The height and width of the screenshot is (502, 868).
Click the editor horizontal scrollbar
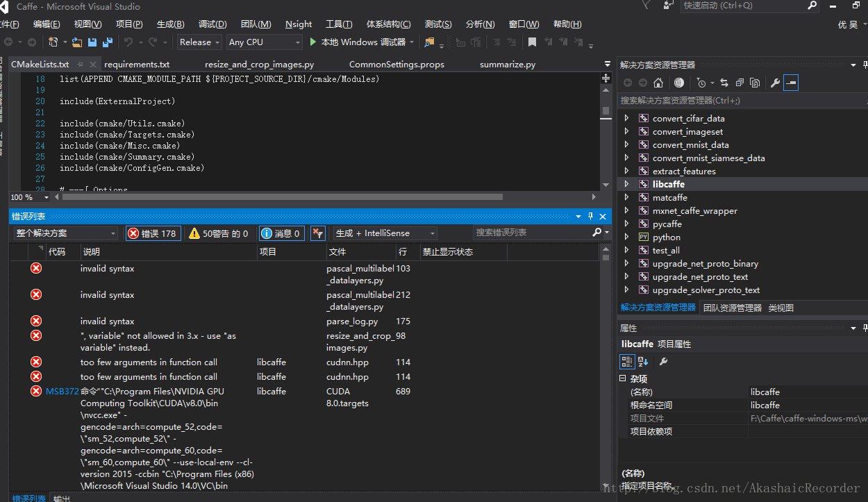pos(282,197)
